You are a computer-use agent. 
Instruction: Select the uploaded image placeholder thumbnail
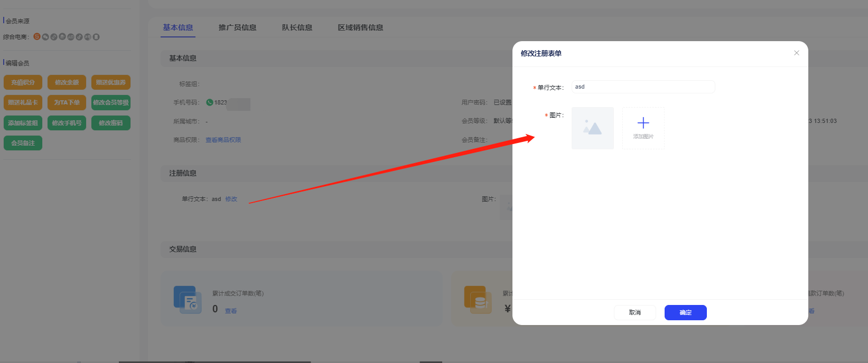pyautogui.click(x=592, y=128)
